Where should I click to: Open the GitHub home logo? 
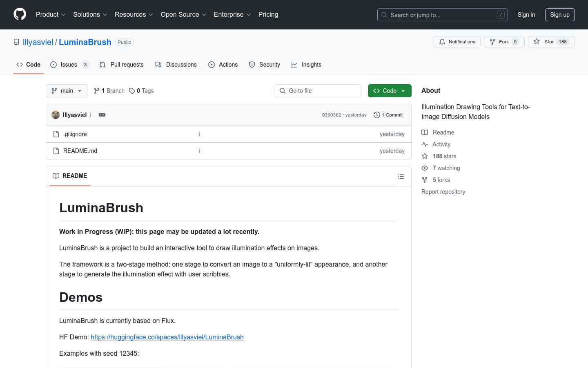(x=20, y=14)
